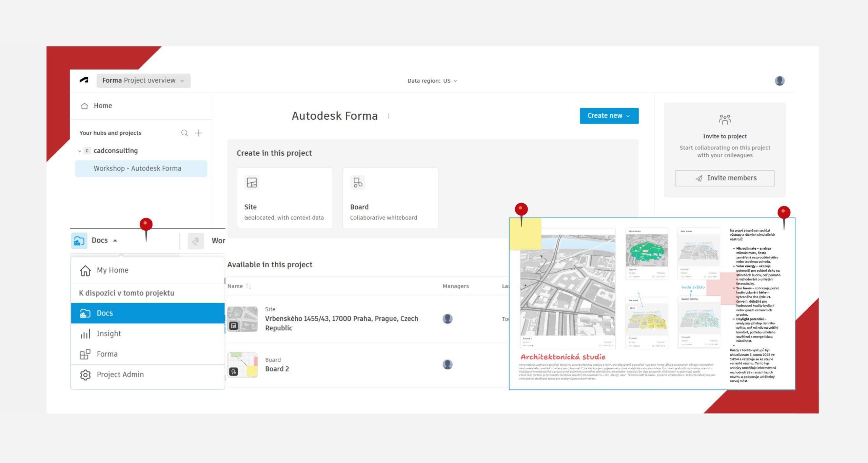Viewport: 868px width, 463px height.
Task: Open the Board 2 thumbnail
Action: [242, 365]
